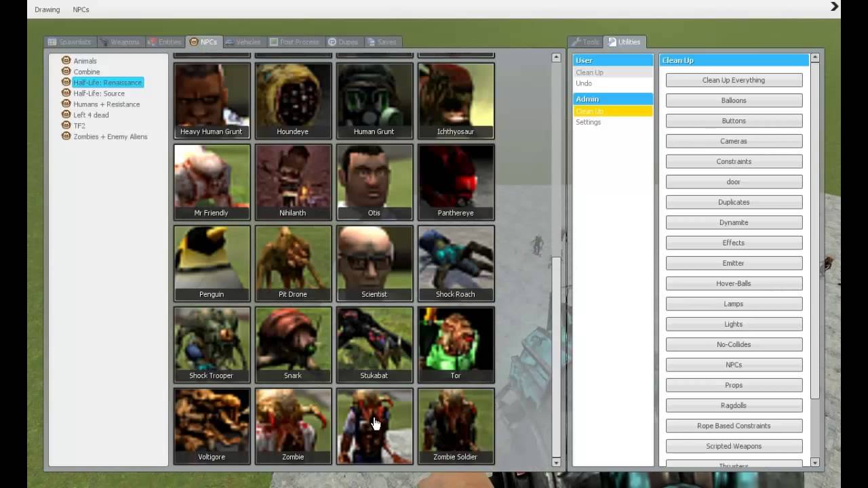Click the NPCs clean up button
This screenshot has width=868, height=488.
(x=734, y=365)
